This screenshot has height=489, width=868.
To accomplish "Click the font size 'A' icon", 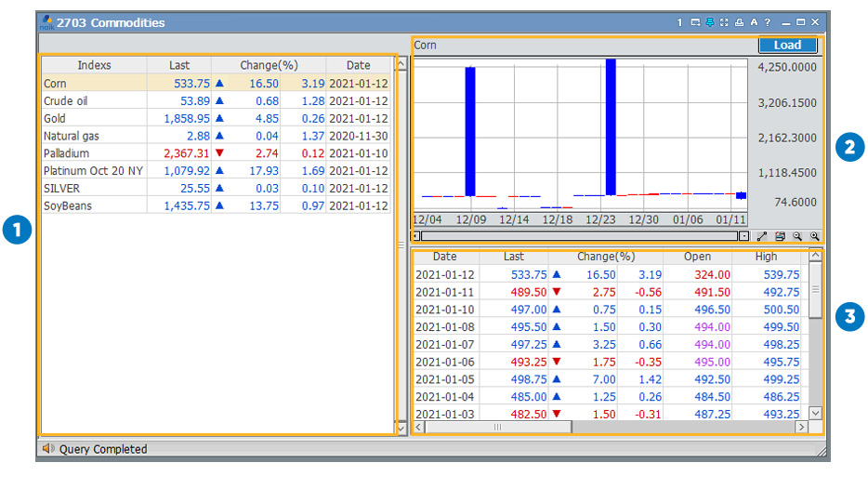I will point(754,22).
